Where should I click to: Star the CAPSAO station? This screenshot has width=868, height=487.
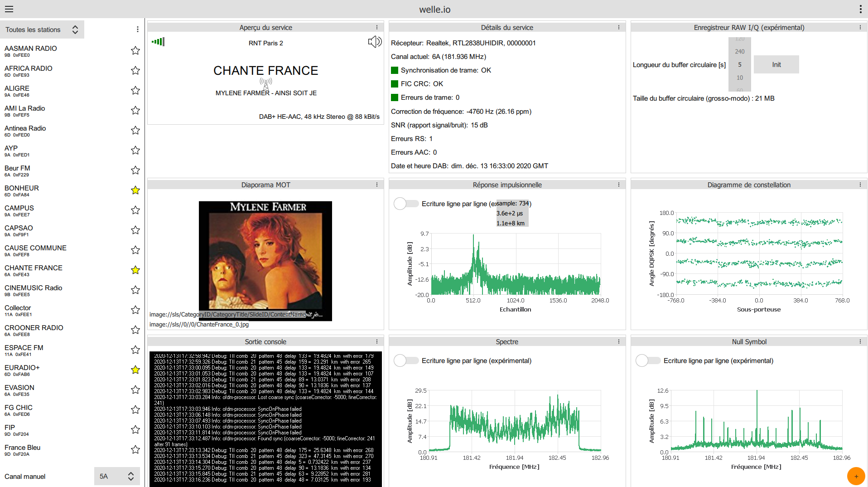pos(135,230)
